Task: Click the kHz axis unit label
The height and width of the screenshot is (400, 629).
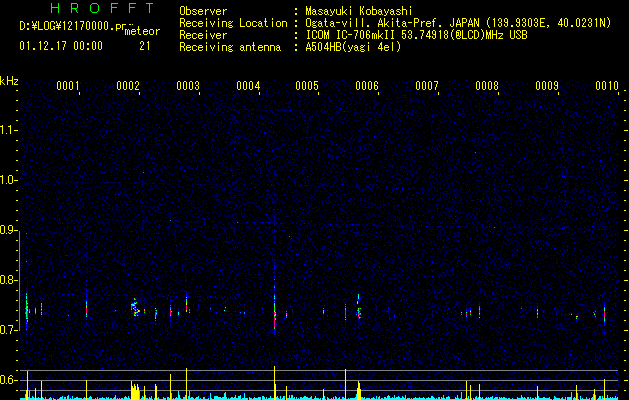Action: click(9, 81)
